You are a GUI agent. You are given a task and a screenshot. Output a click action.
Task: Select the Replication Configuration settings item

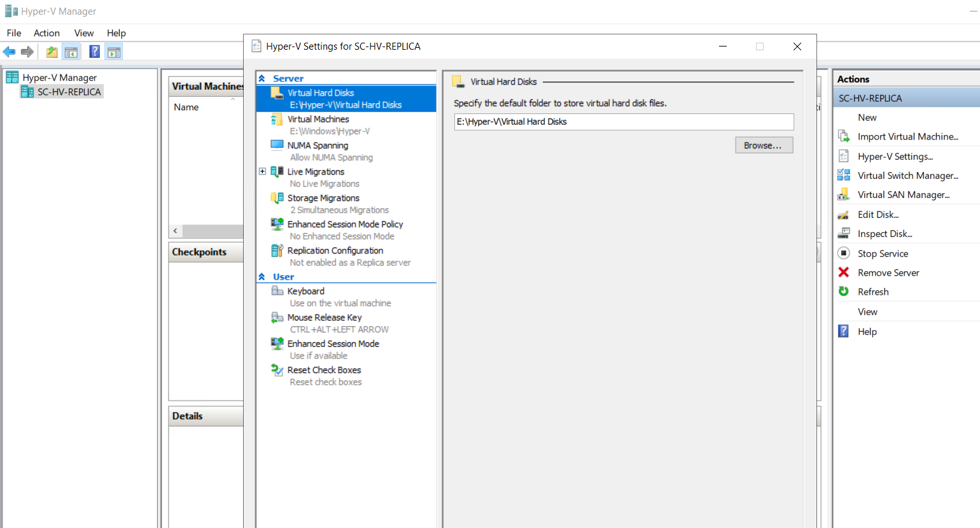346,257
